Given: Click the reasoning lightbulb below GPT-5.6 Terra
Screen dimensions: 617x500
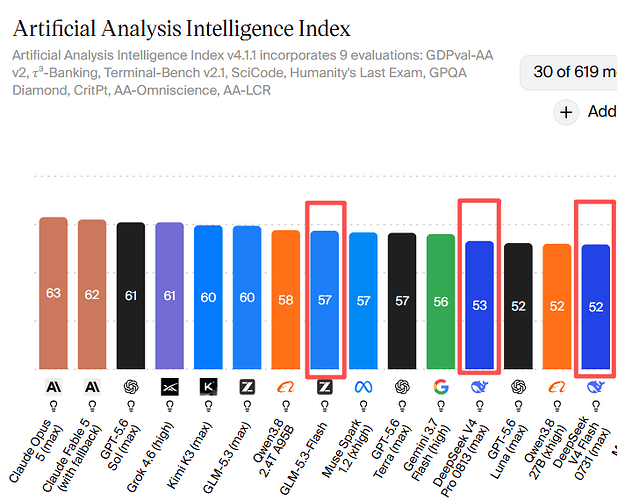Looking at the screenshot, I should click(x=402, y=406).
